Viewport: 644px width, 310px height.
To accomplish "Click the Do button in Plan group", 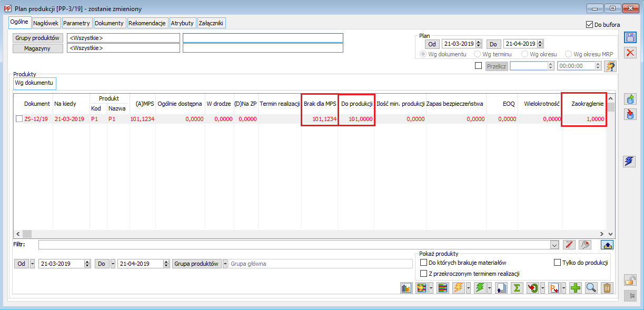I will click(x=493, y=44).
